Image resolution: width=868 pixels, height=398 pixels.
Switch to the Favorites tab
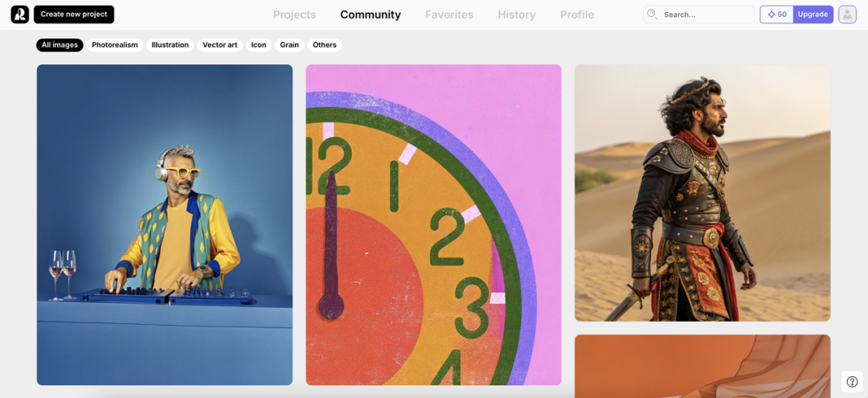click(x=449, y=15)
